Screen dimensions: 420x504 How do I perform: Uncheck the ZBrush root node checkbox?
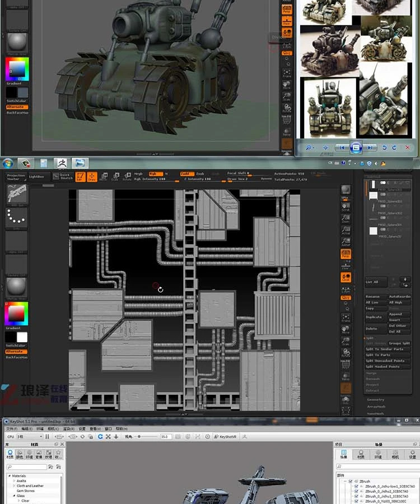pyautogui.click(x=351, y=481)
